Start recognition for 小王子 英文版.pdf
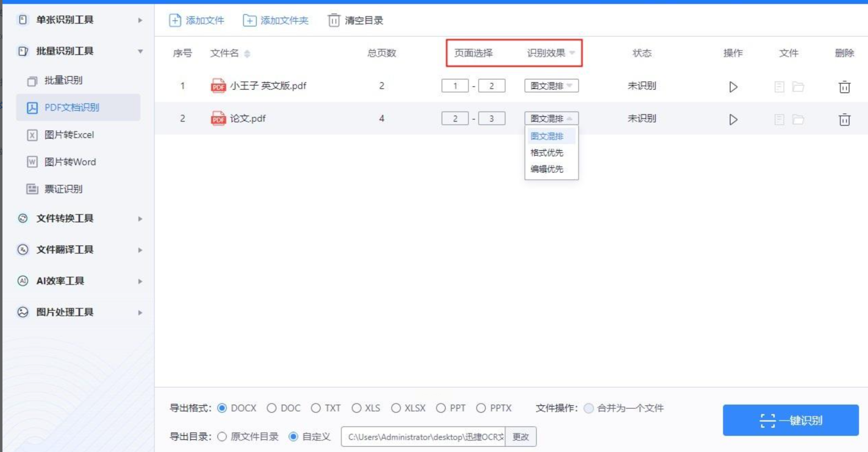 click(x=733, y=87)
